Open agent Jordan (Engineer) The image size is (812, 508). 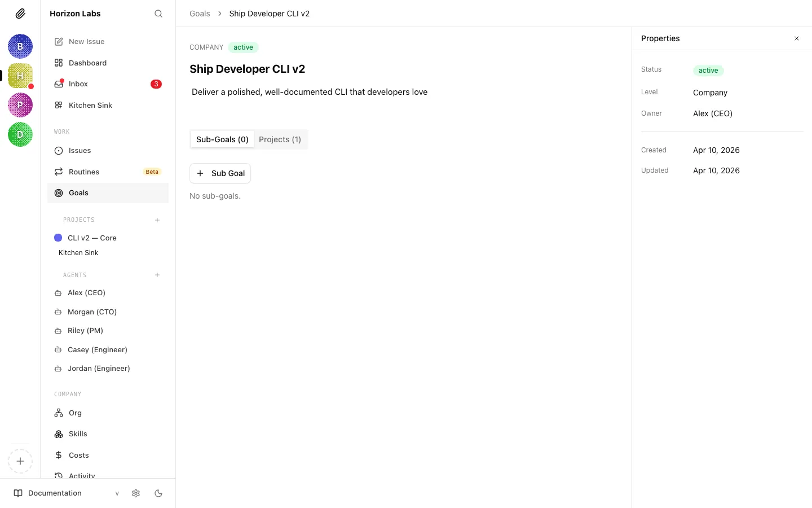pyautogui.click(x=108, y=369)
